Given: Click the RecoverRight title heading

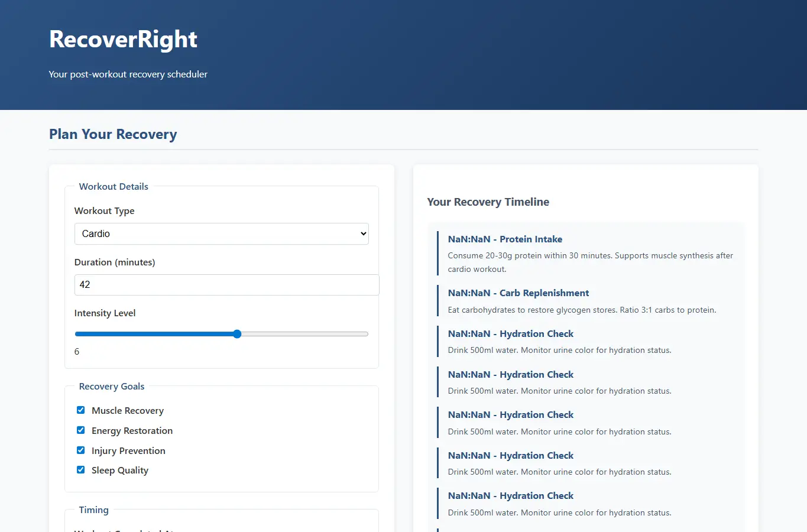Looking at the screenshot, I should pos(123,39).
